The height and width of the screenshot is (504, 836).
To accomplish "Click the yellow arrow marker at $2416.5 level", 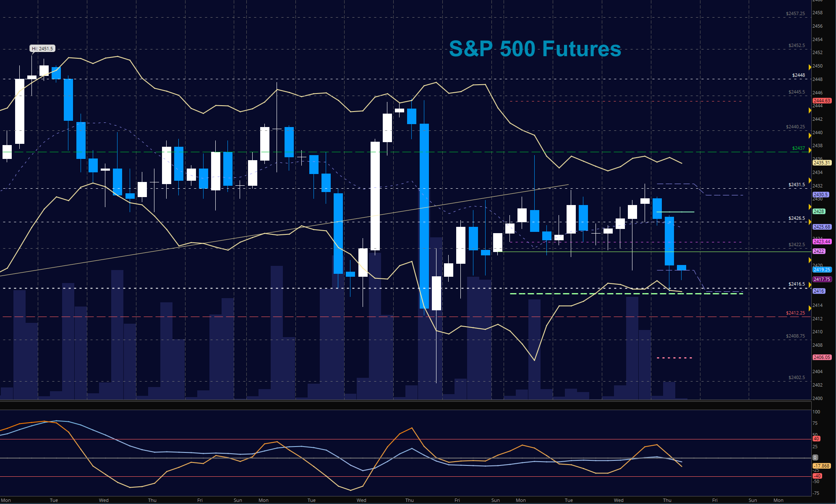I will click(x=810, y=285).
